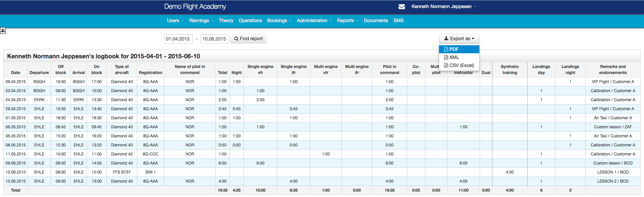The height and width of the screenshot is (197, 644).
Task: Click the 4:35 night total cell
Action: [236, 190]
